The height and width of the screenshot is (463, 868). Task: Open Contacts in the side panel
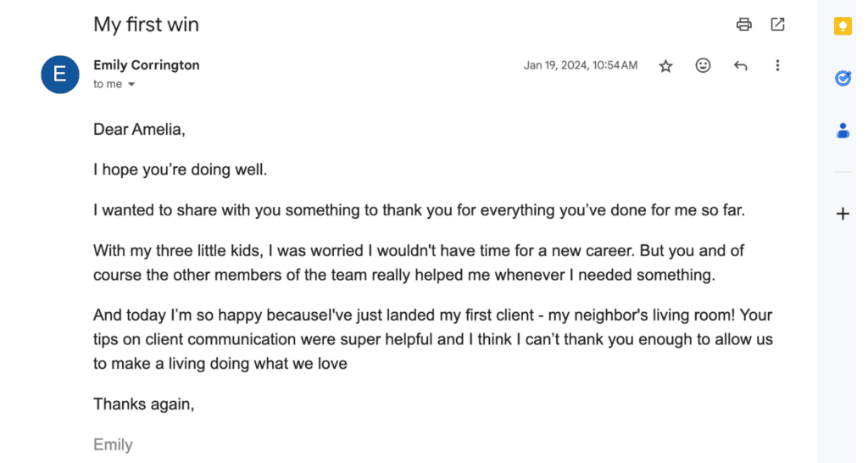pos(843,131)
